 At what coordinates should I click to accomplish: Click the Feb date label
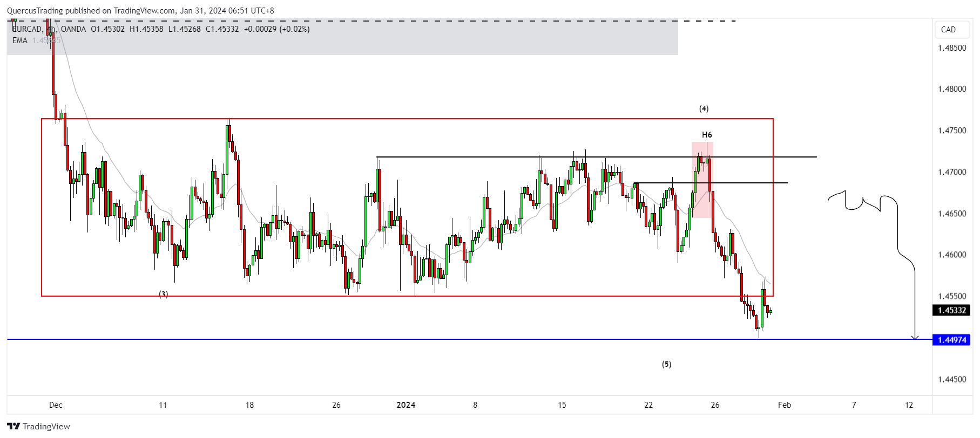pos(785,405)
